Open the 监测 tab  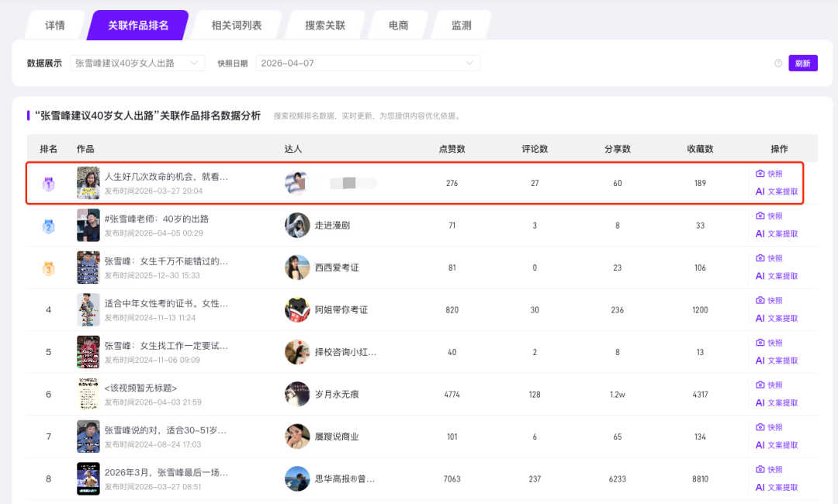pyautogui.click(x=462, y=26)
